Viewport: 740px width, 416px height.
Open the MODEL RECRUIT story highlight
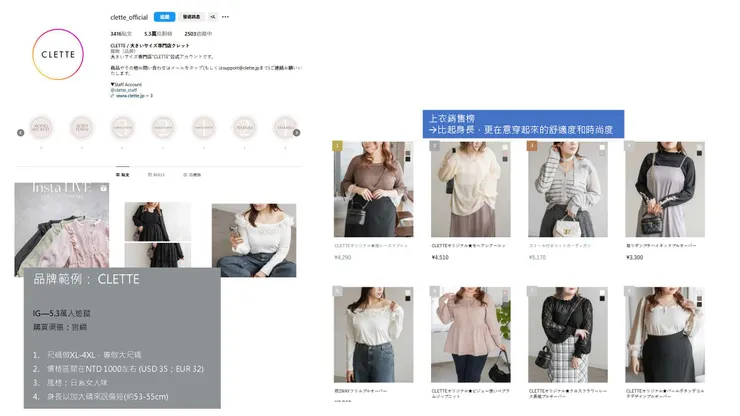41,127
